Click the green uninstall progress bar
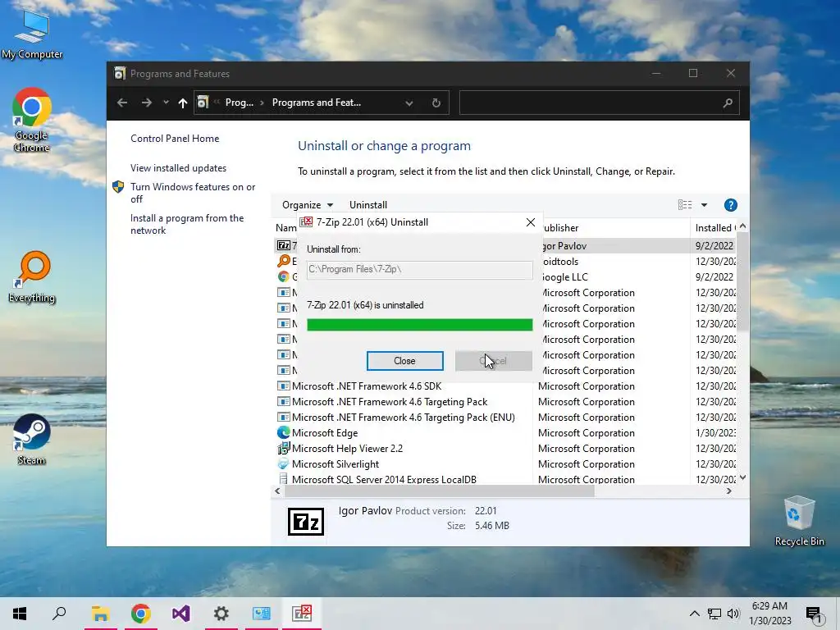This screenshot has height=630, width=840. (419, 325)
